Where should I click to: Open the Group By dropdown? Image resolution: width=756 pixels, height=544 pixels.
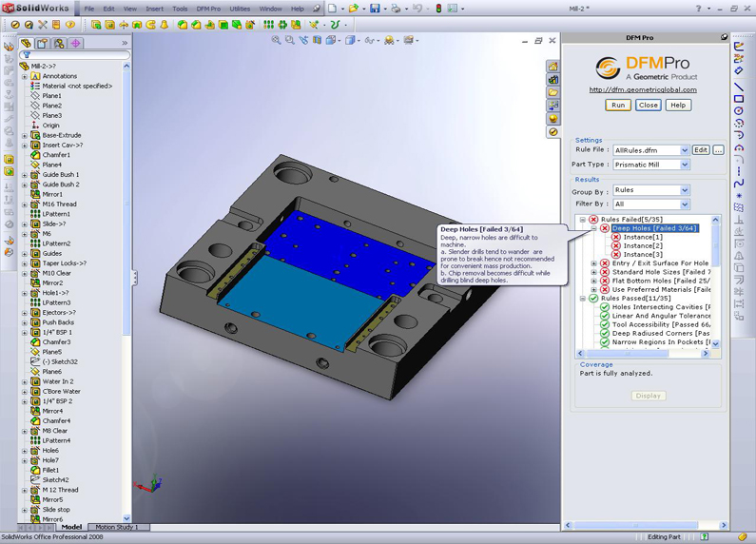pos(684,190)
